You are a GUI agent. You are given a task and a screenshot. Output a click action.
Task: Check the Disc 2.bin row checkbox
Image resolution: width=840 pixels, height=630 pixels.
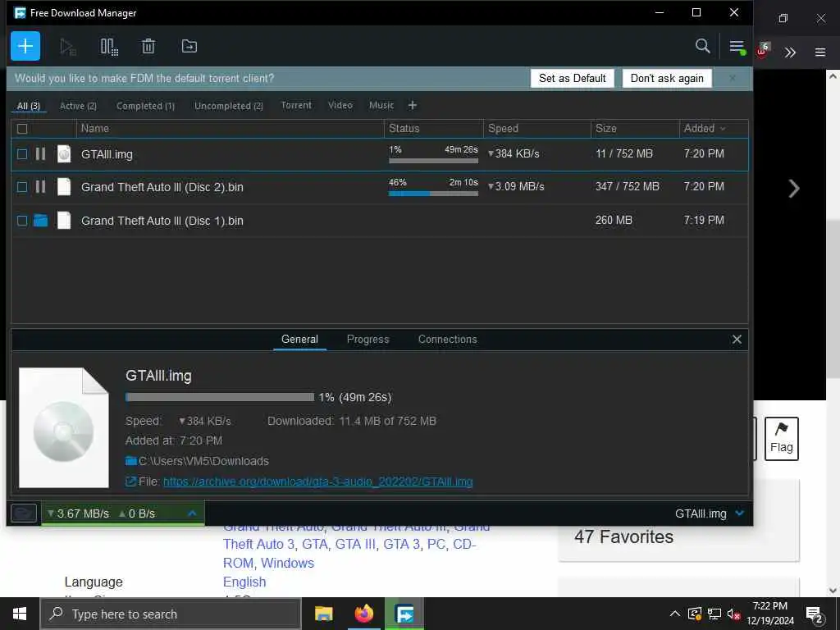(x=22, y=187)
